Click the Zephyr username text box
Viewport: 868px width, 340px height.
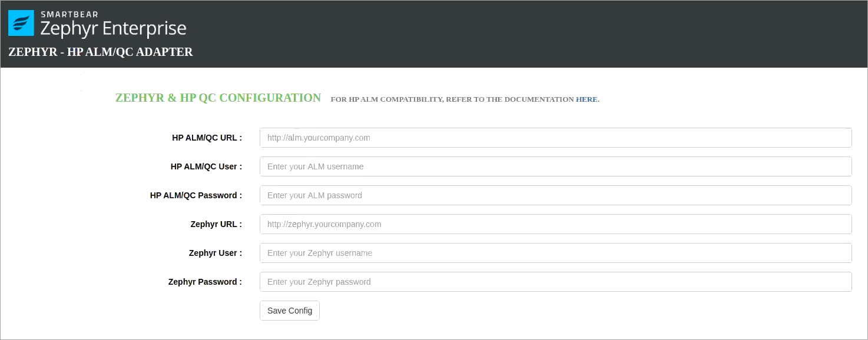coord(555,253)
